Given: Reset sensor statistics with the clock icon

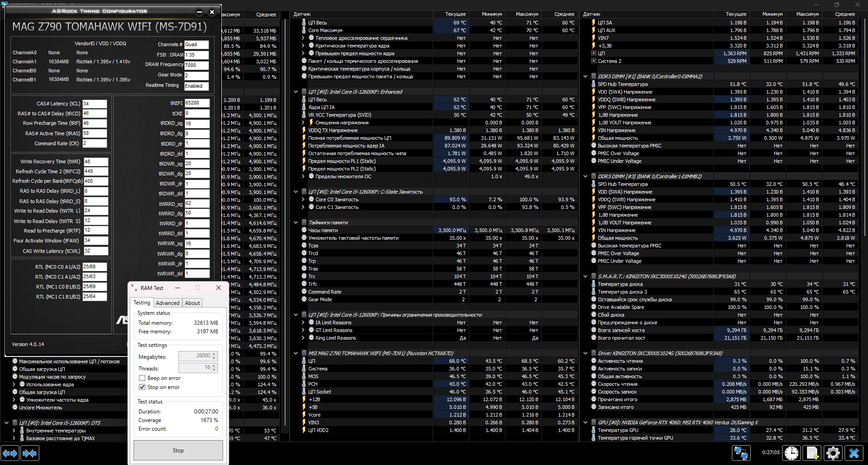Looking at the screenshot, I should coord(792,453).
